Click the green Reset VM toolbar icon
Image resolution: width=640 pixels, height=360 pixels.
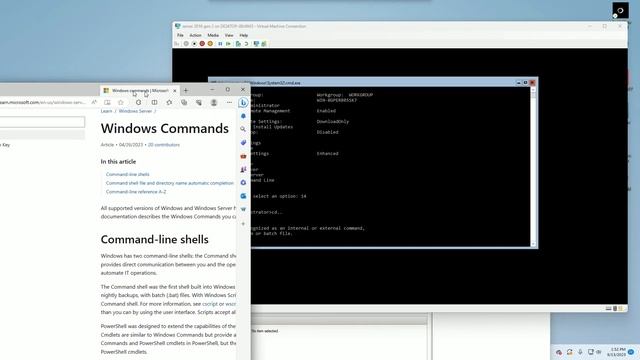pyautogui.click(x=229, y=44)
